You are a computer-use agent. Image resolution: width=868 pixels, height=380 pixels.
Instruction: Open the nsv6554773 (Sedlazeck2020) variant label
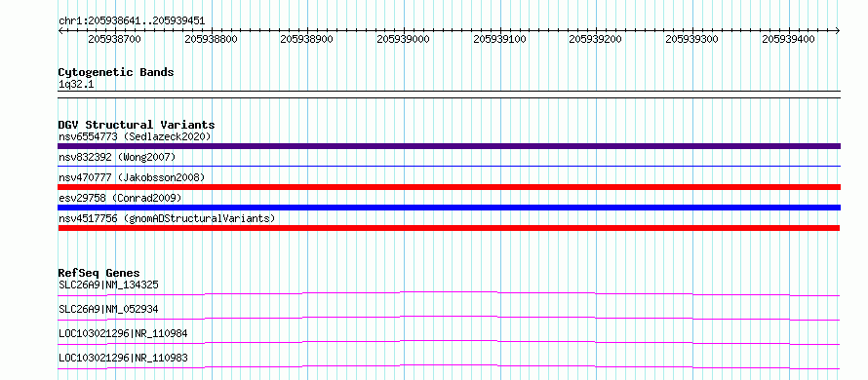[x=135, y=136]
